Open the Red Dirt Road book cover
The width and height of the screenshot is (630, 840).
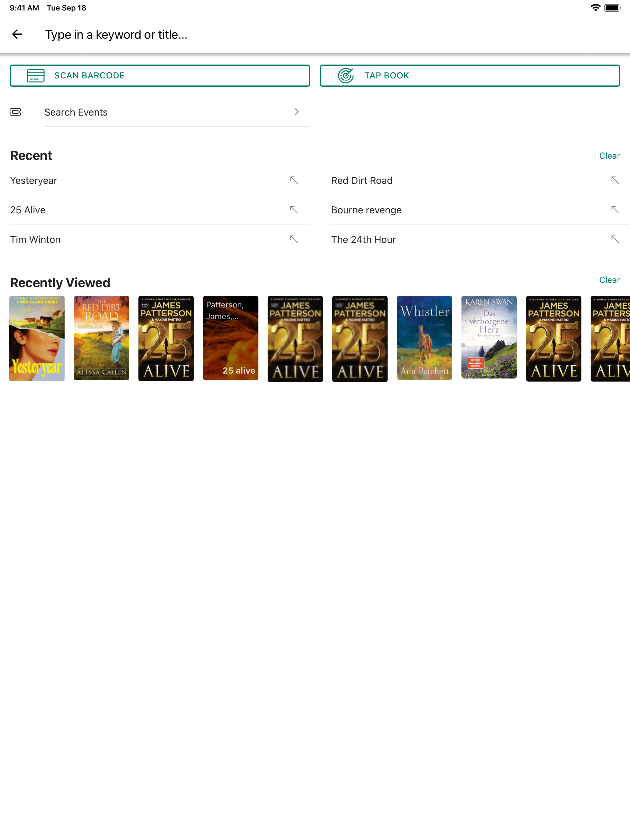pos(102,338)
